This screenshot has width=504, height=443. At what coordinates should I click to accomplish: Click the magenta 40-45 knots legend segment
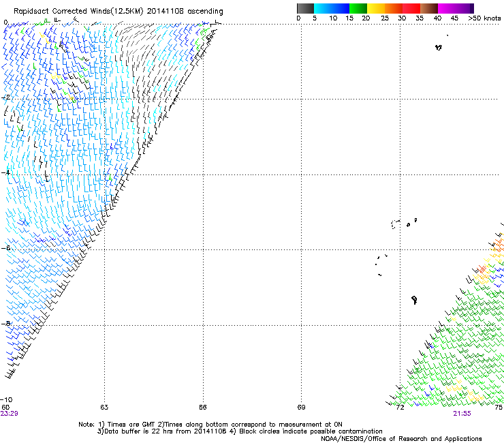click(x=447, y=8)
